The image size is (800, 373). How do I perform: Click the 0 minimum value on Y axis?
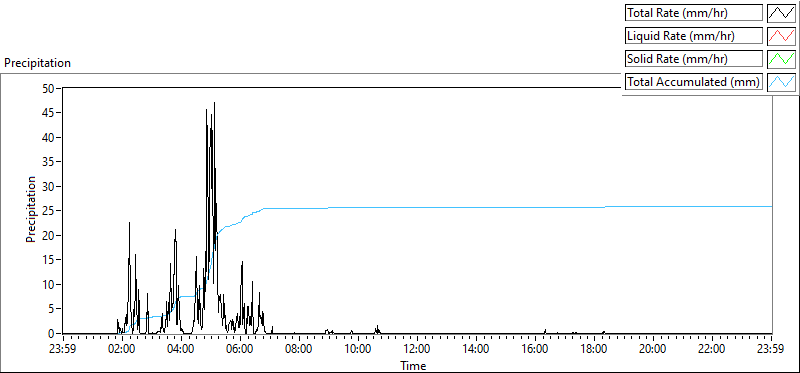[51, 334]
